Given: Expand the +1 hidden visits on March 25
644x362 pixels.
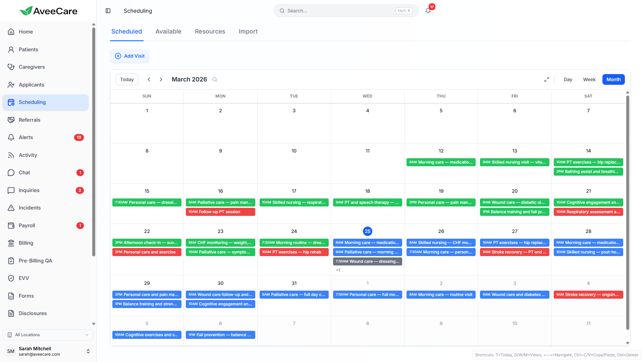Looking at the screenshot, I should [x=338, y=270].
